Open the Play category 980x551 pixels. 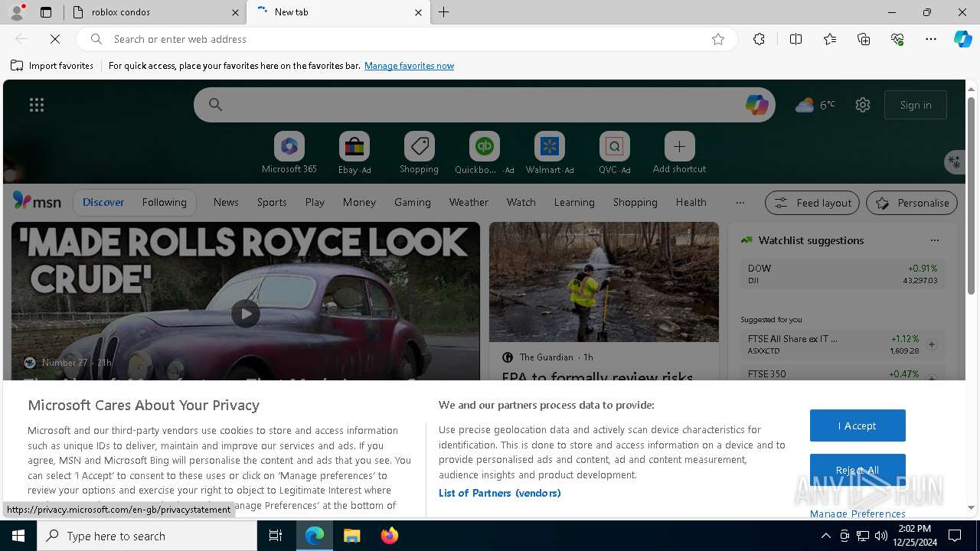point(315,202)
